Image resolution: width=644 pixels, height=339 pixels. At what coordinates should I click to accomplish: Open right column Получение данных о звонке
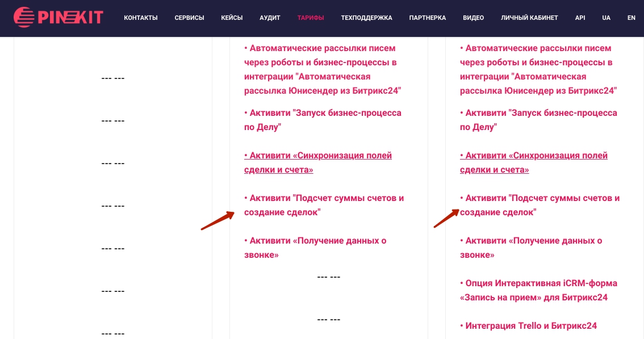531,248
